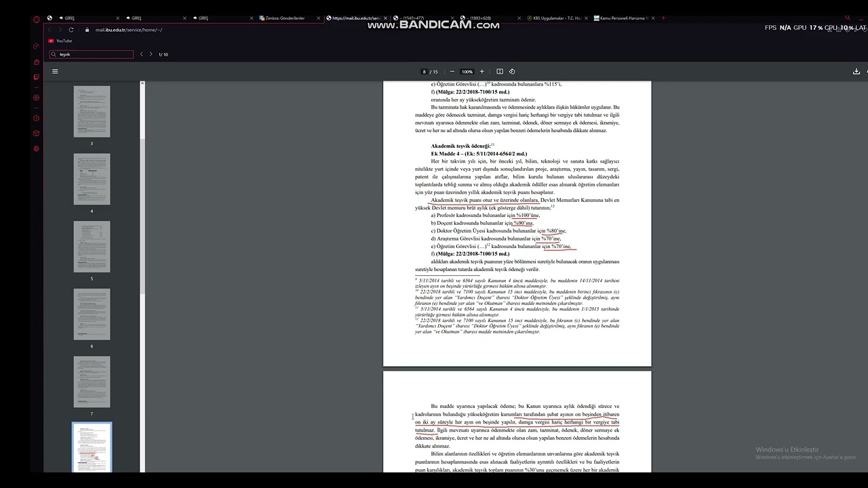The image size is (868, 488).
Task: Open page 3 thumbnail
Action: click(x=92, y=111)
